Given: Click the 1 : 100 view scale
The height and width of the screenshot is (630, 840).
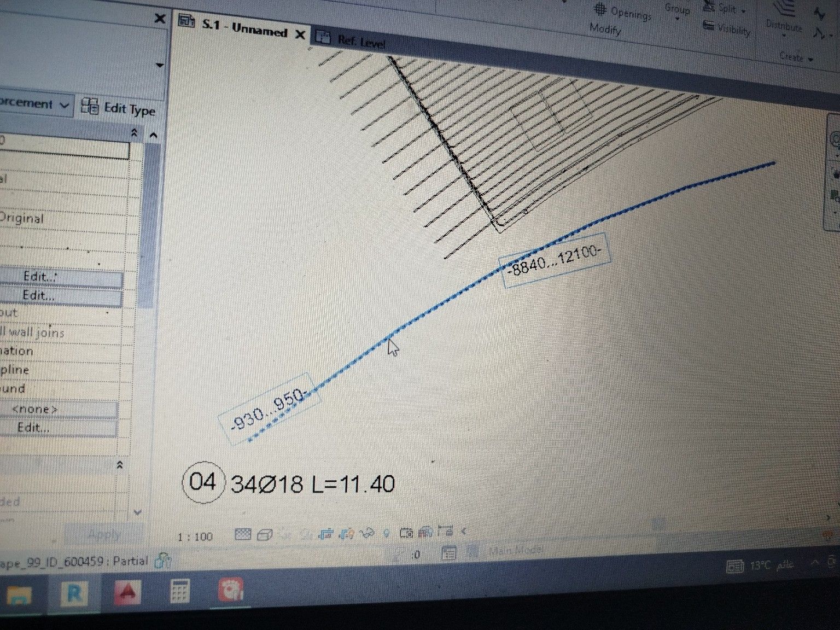Looking at the screenshot, I should click(x=195, y=536).
